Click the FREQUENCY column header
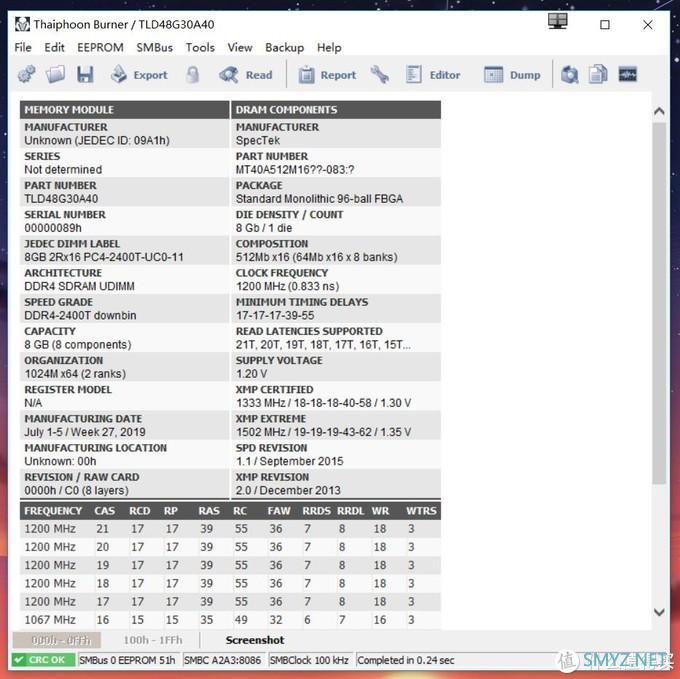This screenshot has height=679, width=680. 53,511
